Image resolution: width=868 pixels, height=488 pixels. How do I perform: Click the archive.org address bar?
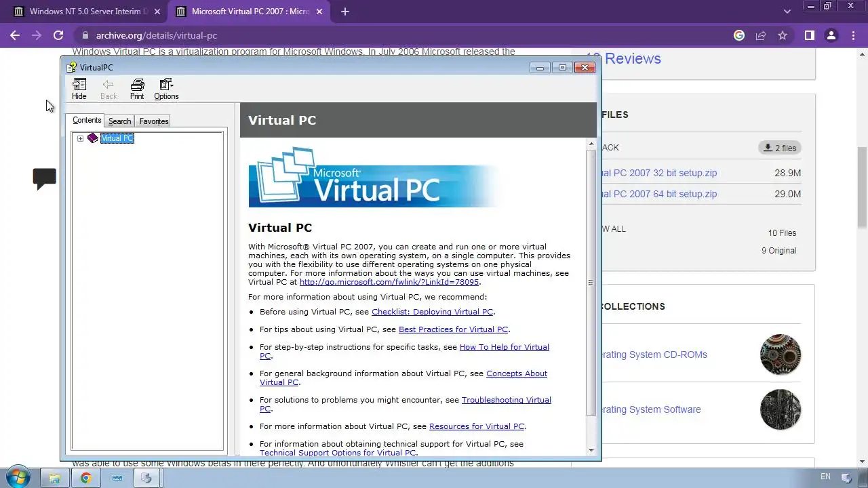[407, 35]
